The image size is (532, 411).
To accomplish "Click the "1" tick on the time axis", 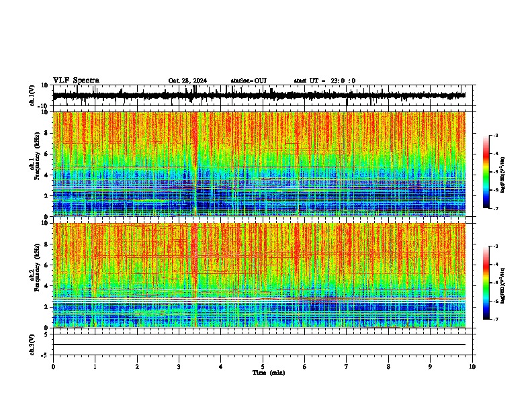I will [95, 367].
